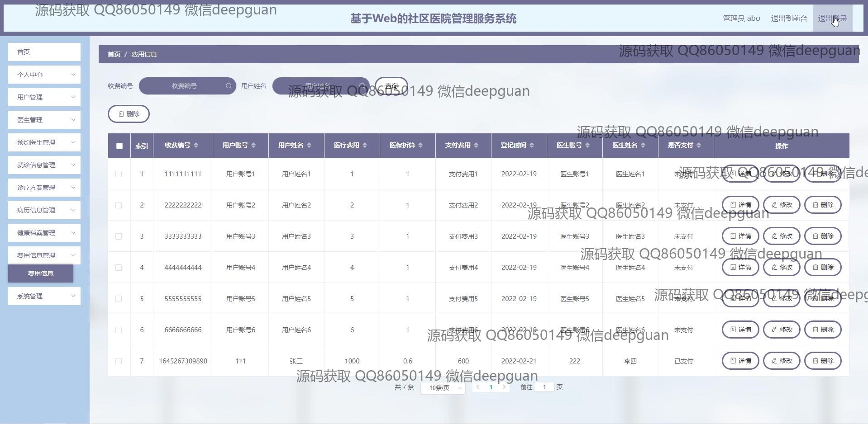Screen dimensions: 868x424
Task: Expand 系统管理 sidebar menu
Action: point(44,296)
